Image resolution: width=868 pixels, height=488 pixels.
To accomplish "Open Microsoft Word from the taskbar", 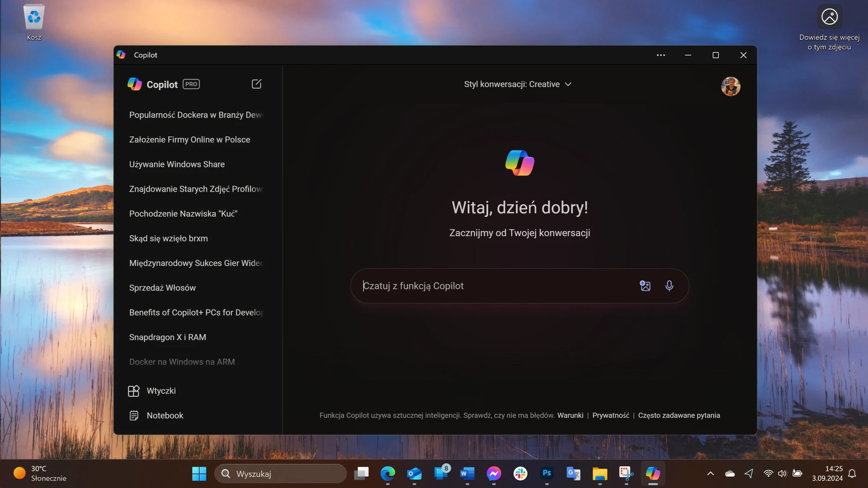I will point(467,474).
